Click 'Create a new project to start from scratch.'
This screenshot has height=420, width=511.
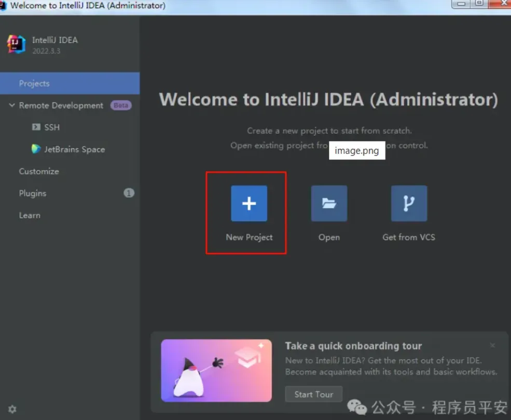pos(329,131)
